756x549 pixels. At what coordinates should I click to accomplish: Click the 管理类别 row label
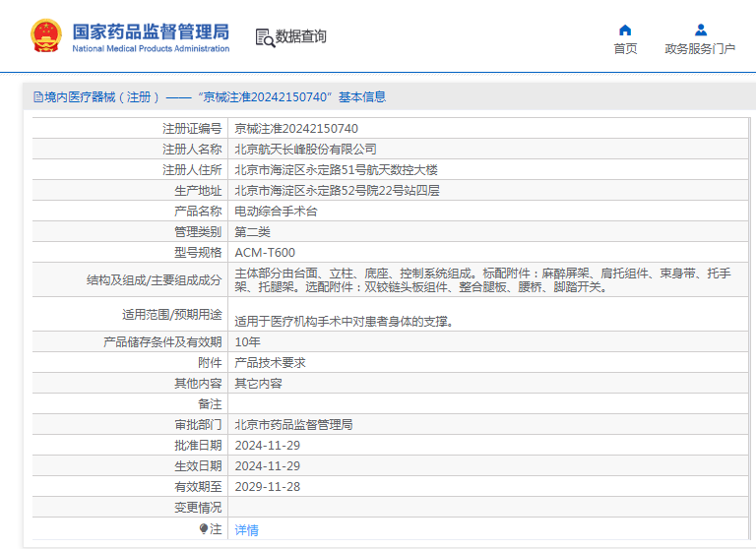click(198, 232)
